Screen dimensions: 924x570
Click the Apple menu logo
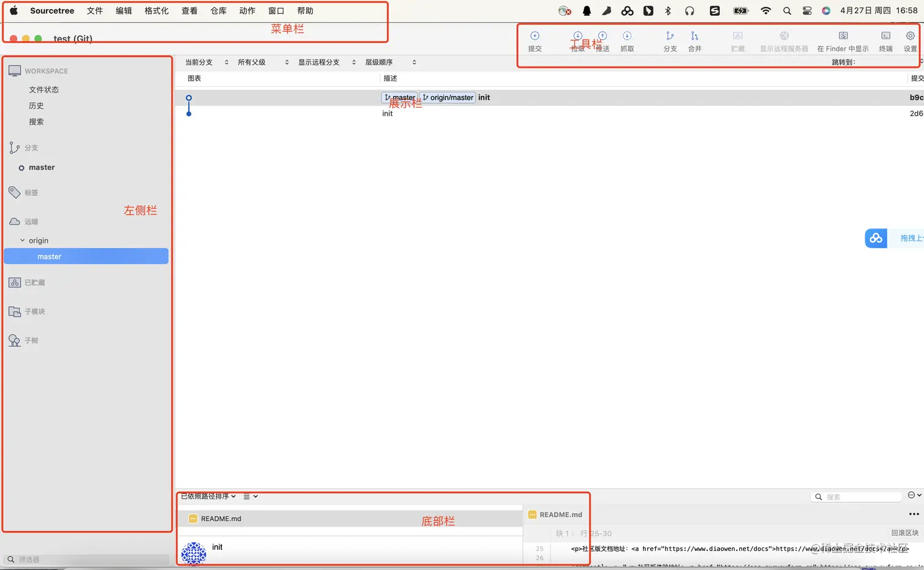click(x=14, y=10)
